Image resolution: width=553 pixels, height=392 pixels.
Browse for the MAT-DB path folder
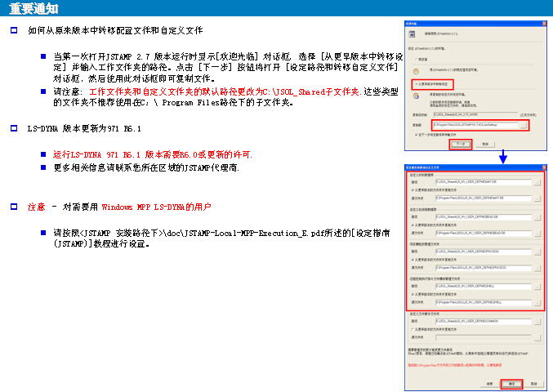point(537,184)
